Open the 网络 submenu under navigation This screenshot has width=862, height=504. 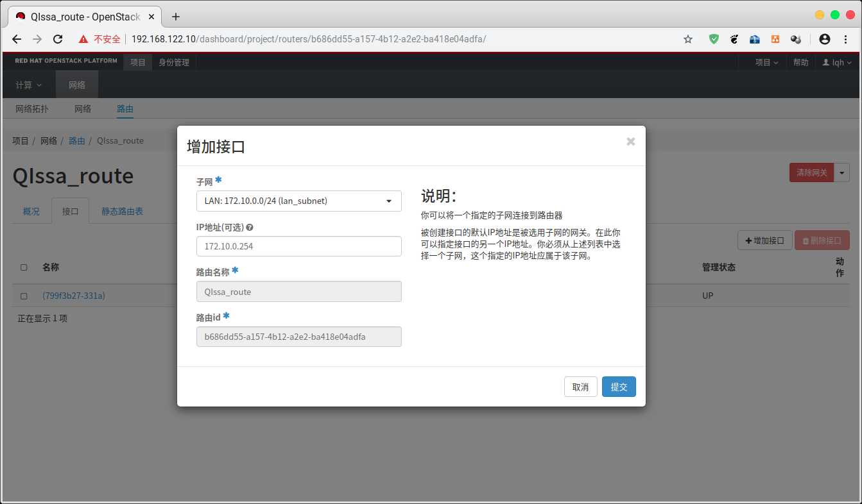tap(83, 108)
